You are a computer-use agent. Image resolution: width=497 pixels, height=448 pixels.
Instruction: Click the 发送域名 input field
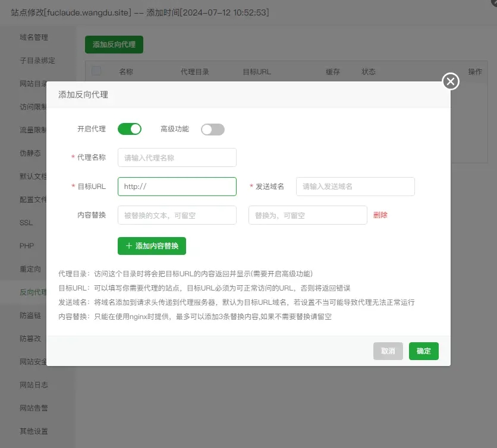click(x=355, y=186)
